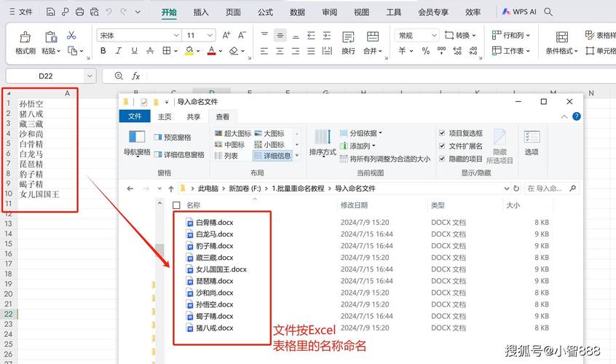616x364 pixels.
Task: Open the font size dropdown 11
Action: pyautogui.click(x=210, y=36)
